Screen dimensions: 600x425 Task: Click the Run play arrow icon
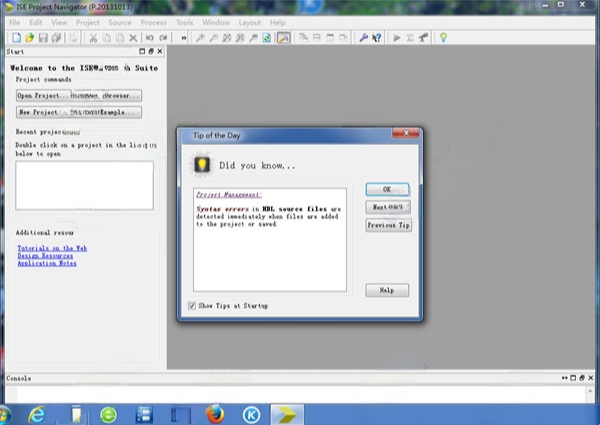(x=397, y=37)
